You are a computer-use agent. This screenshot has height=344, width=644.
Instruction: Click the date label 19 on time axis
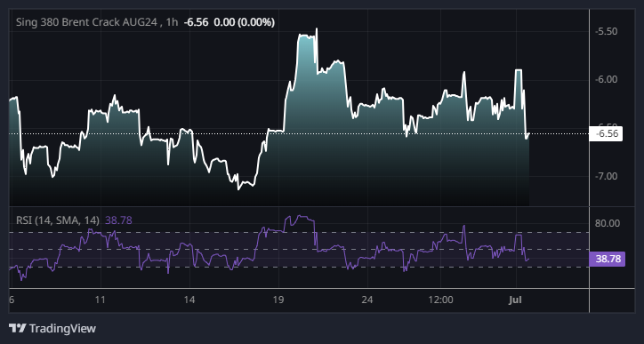(278, 300)
